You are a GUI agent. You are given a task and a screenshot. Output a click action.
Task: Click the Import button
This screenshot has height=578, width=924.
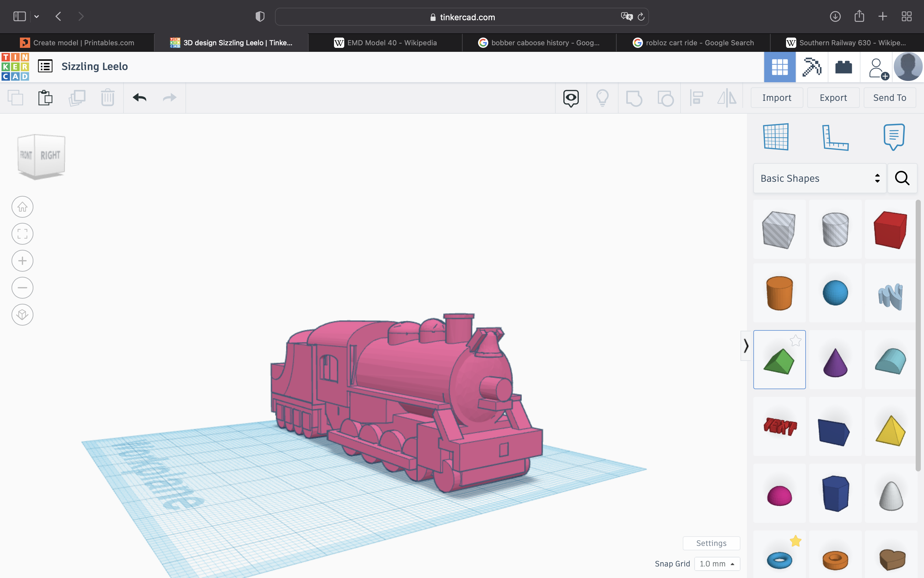coord(777,98)
